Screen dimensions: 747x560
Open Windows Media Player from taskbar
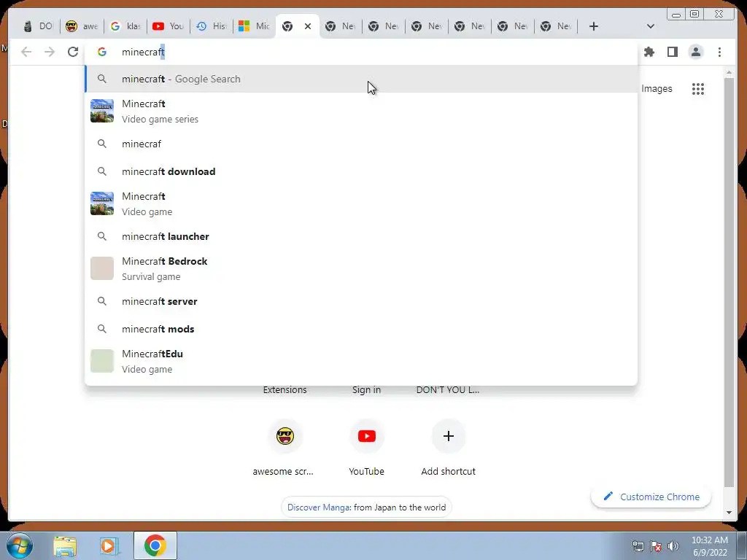[x=108, y=545]
